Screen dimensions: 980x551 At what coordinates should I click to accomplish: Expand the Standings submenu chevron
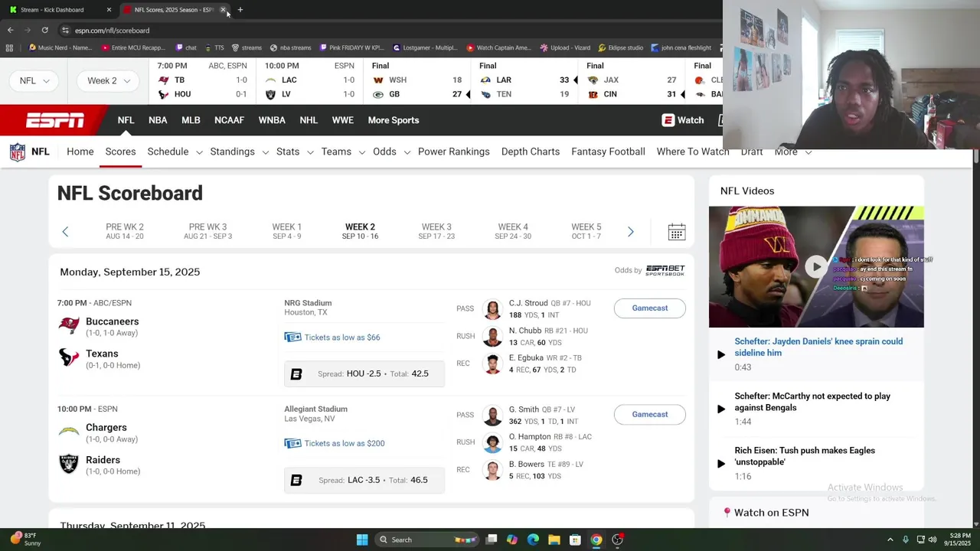(265, 152)
